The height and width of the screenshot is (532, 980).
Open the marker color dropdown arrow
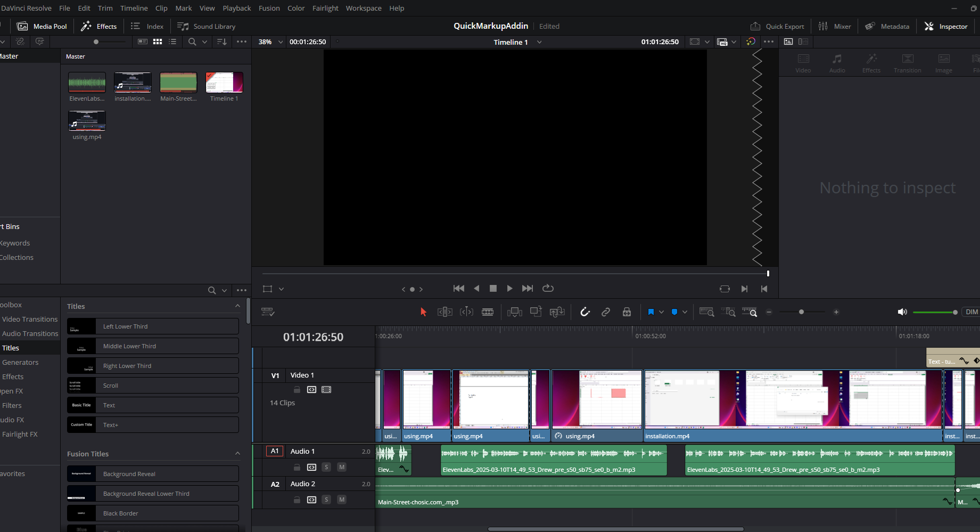pos(685,312)
